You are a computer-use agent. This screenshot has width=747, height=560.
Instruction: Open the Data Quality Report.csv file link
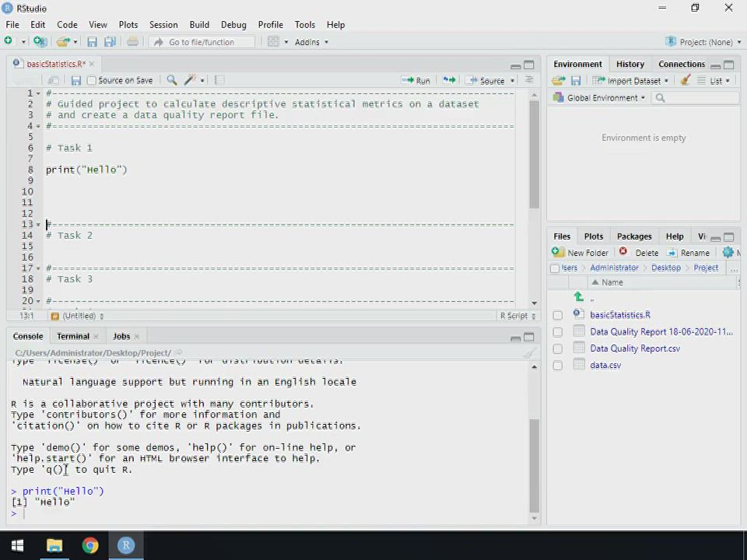[x=634, y=348]
